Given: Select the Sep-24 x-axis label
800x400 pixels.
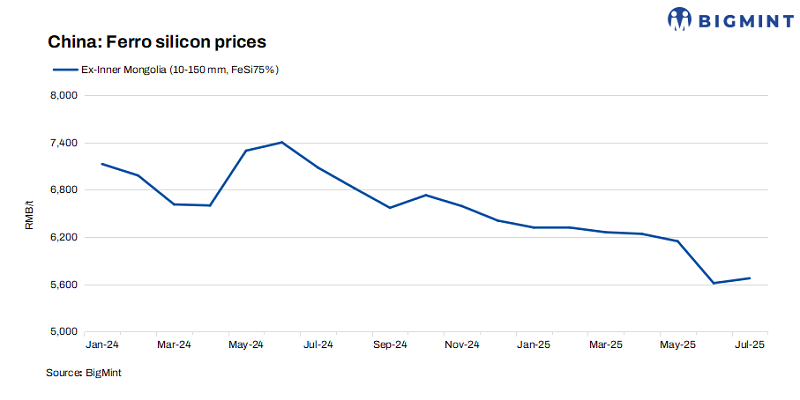Looking at the screenshot, I should [x=390, y=344].
